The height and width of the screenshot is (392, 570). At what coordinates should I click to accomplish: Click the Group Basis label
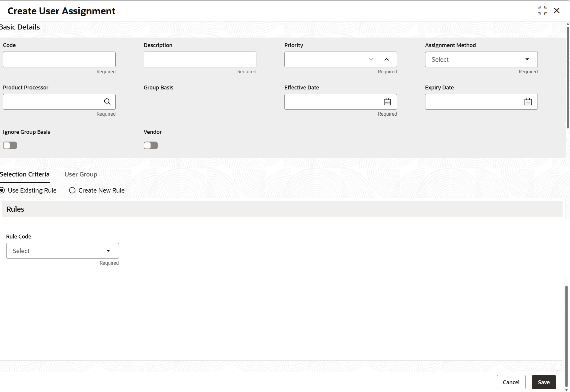click(158, 88)
